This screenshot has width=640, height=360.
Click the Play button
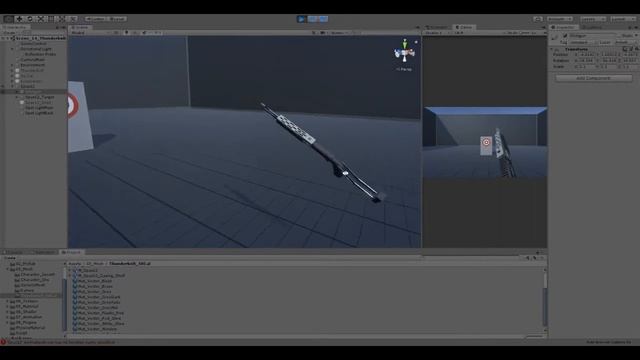302,19
